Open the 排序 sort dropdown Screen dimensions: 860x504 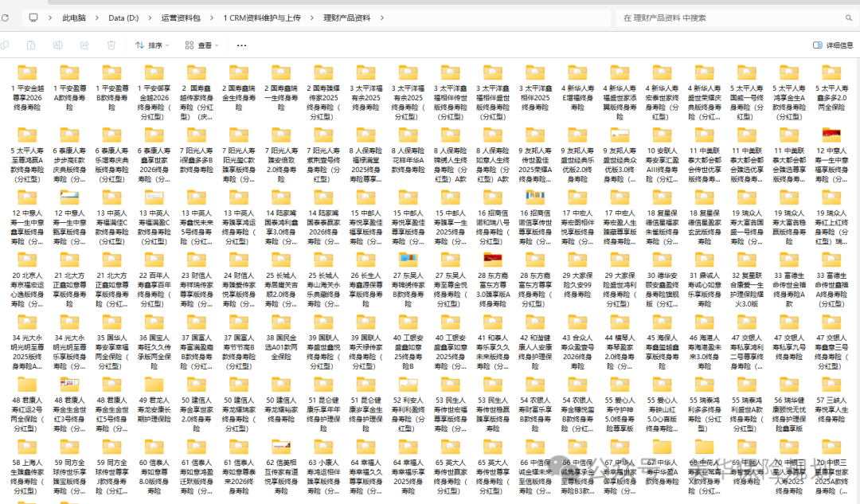151,45
